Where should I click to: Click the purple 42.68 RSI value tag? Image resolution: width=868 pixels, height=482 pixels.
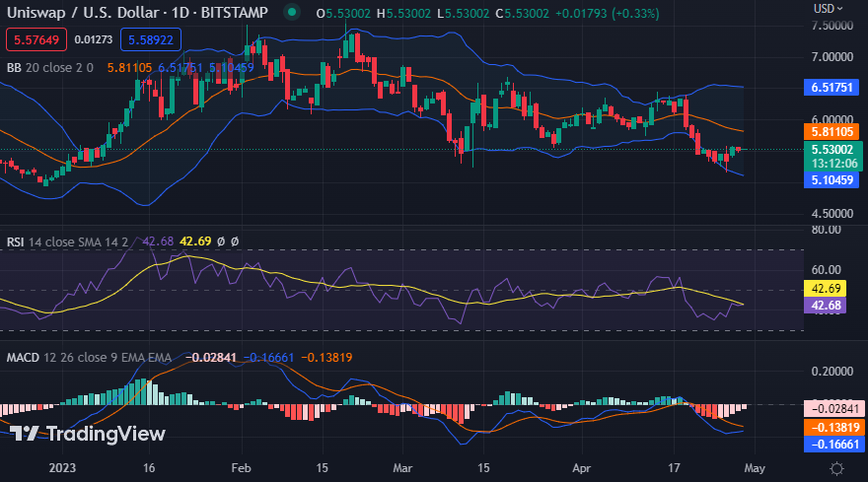(x=825, y=306)
